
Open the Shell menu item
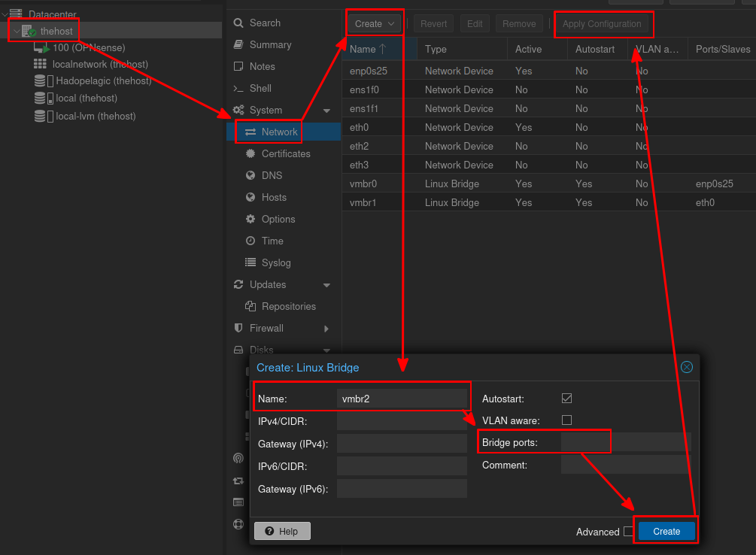click(x=260, y=88)
